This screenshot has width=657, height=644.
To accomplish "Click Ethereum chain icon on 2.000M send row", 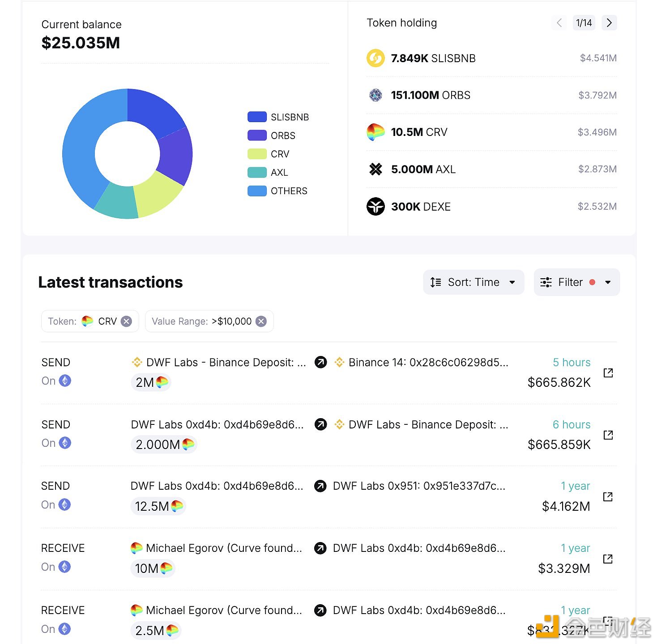I will pyautogui.click(x=65, y=443).
